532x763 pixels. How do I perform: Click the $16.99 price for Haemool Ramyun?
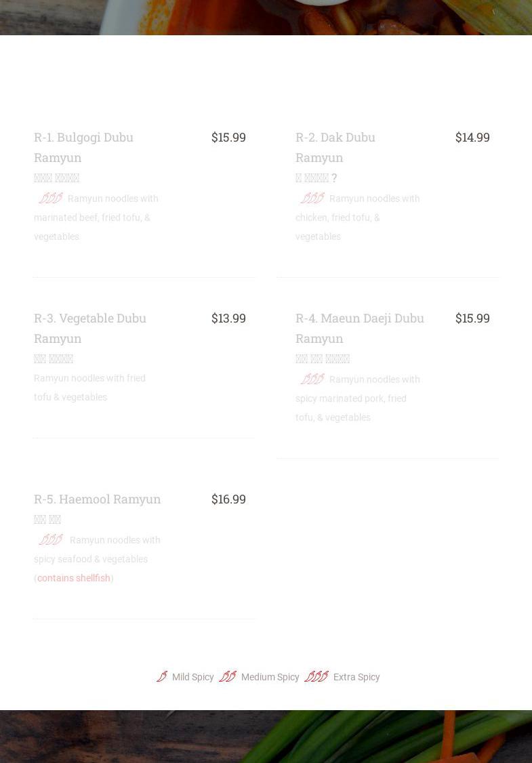(228, 499)
